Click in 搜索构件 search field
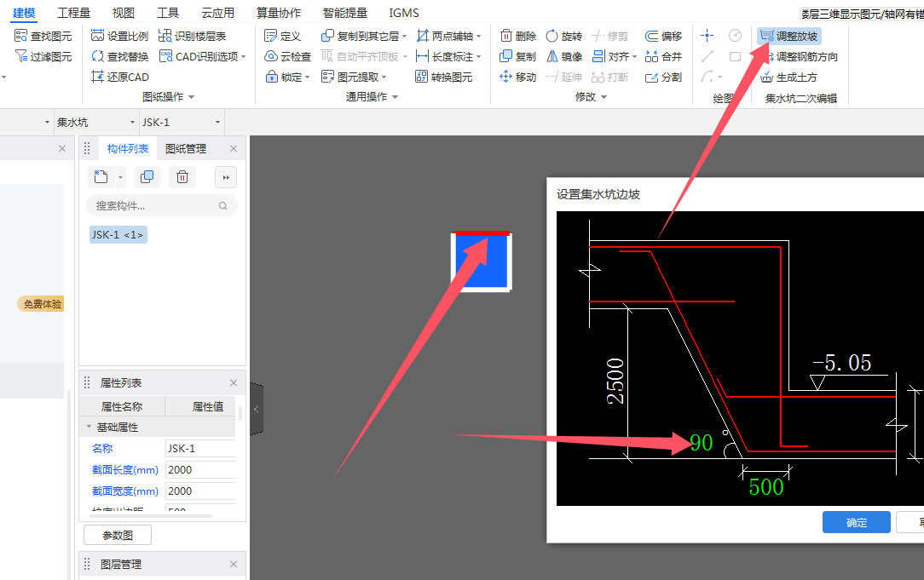 pyautogui.click(x=161, y=205)
